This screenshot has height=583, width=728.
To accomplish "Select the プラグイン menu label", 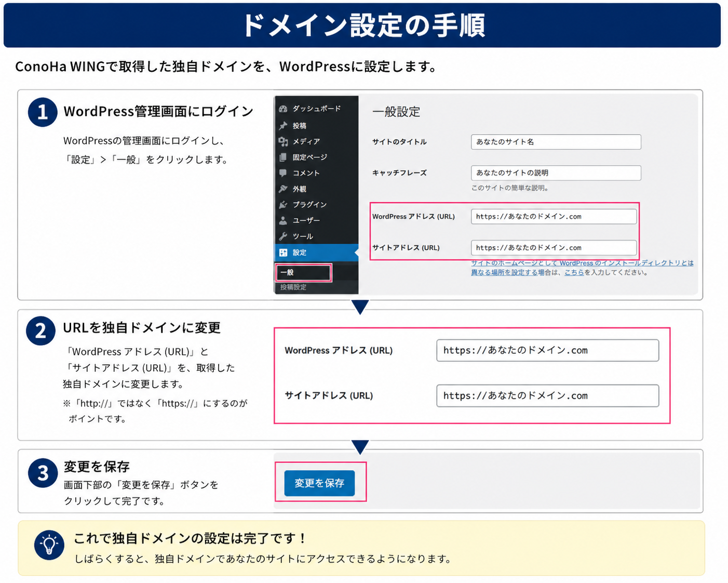I will click(x=309, y=205).
